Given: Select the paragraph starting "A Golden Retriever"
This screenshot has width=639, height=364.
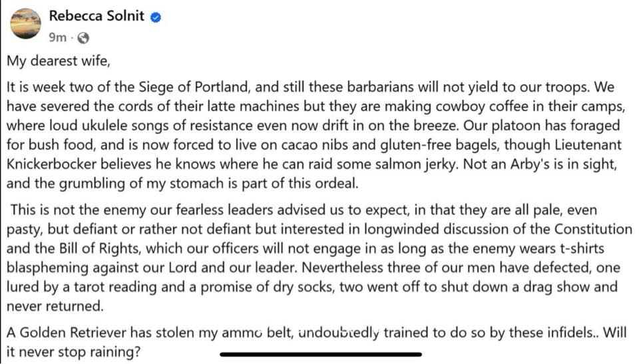Looking at the screenshot, I should tap(316, 341).
